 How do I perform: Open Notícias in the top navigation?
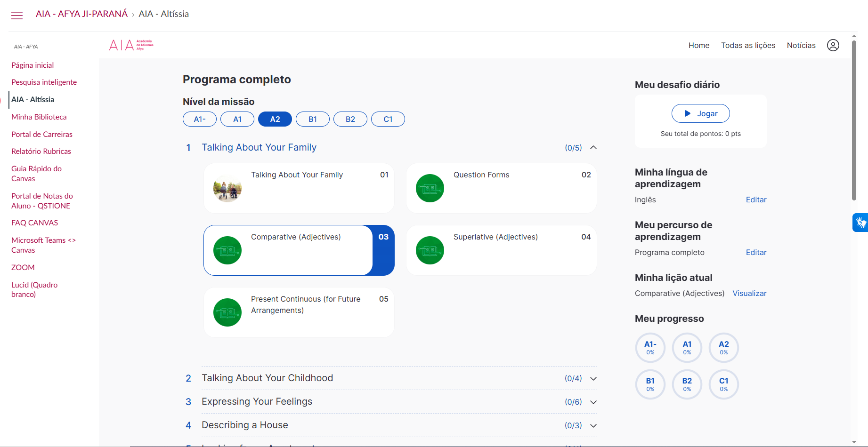point(801,45)
